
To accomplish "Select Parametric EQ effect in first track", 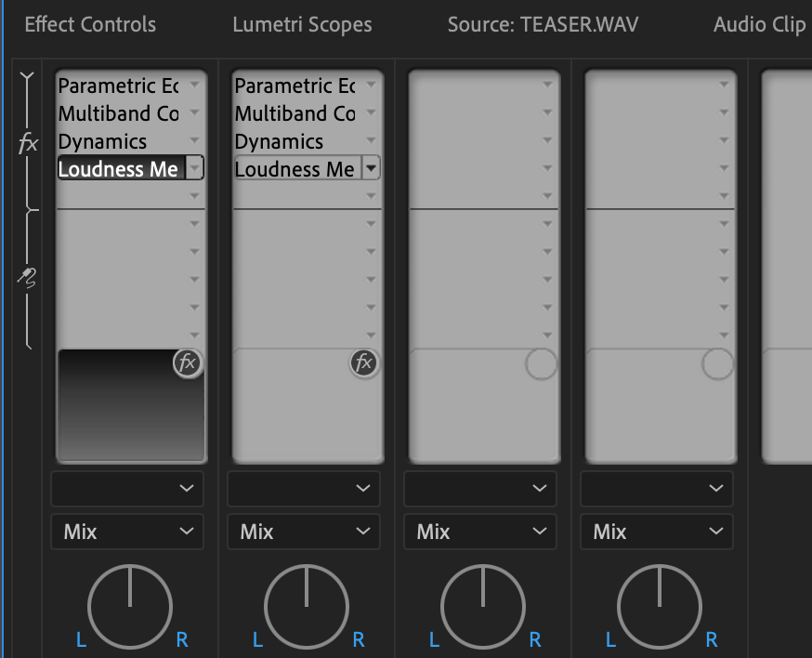I will pos(118,86).
